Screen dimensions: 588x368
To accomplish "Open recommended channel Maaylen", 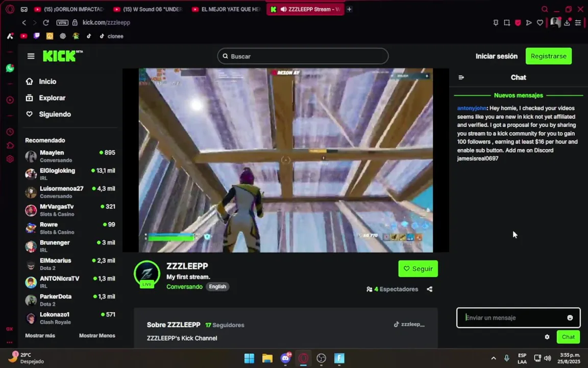I will coord(70,156).
